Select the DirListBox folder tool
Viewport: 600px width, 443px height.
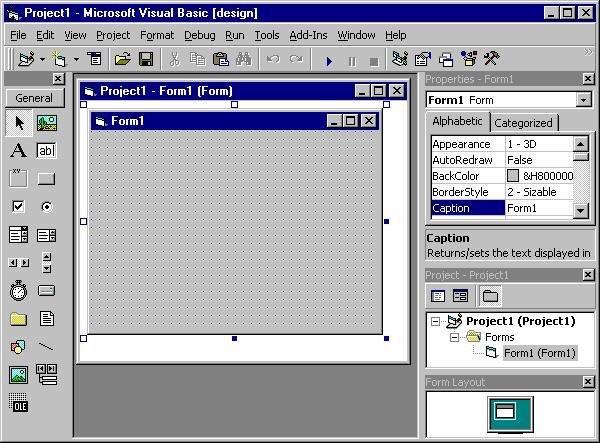pos(18,319)
